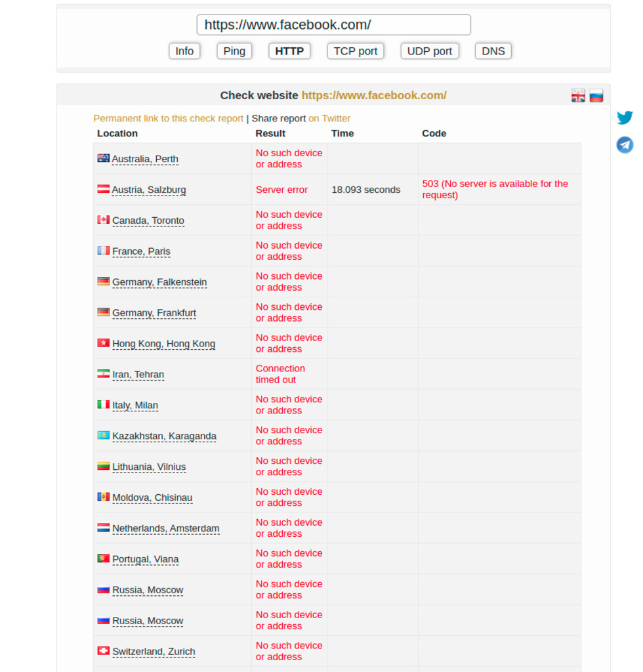
Task: Click the Austria, Salzburg location link
Action: tap(149, 190)
